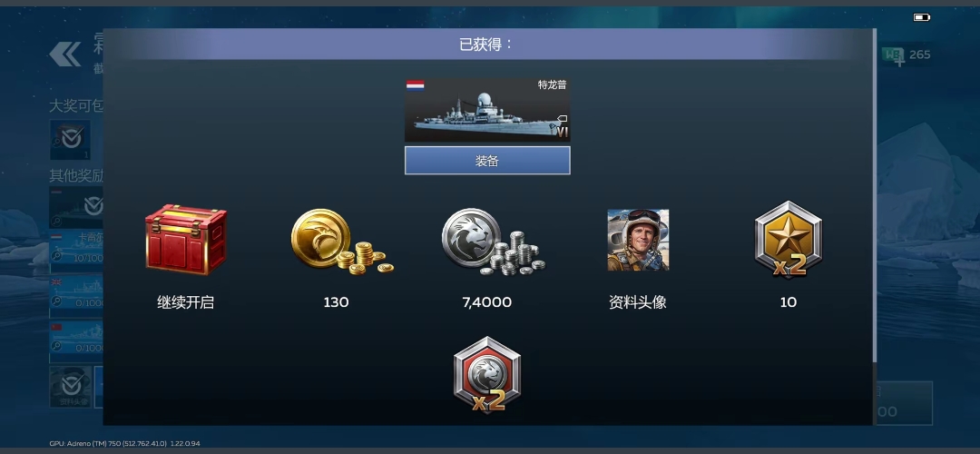Select the grand prize checkmark icon on left
Image resolution: width=980 pixels, height=454 pixels.
point(70,140)
